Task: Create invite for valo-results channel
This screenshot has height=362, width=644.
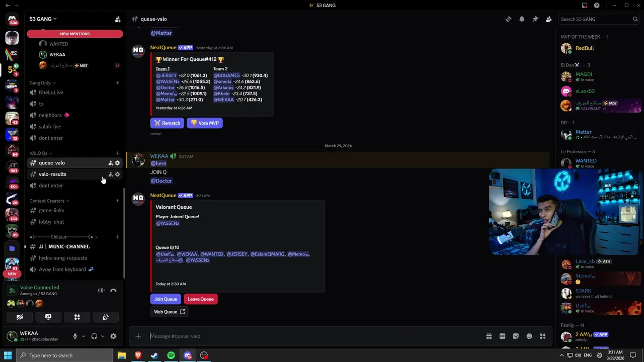Action: click(111, 174)
